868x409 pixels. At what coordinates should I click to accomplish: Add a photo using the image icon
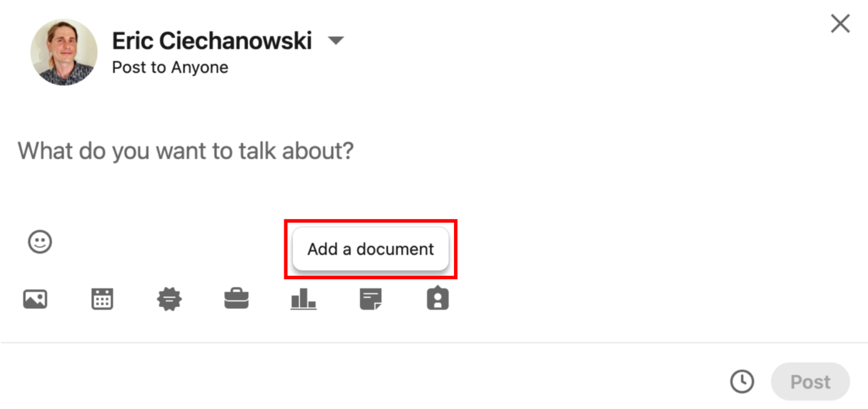(35, 299)
